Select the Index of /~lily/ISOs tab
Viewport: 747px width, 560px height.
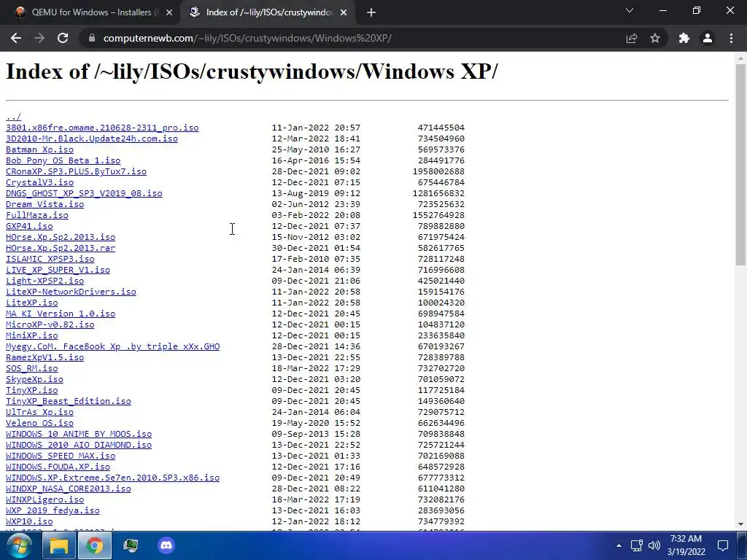(268, 12)
